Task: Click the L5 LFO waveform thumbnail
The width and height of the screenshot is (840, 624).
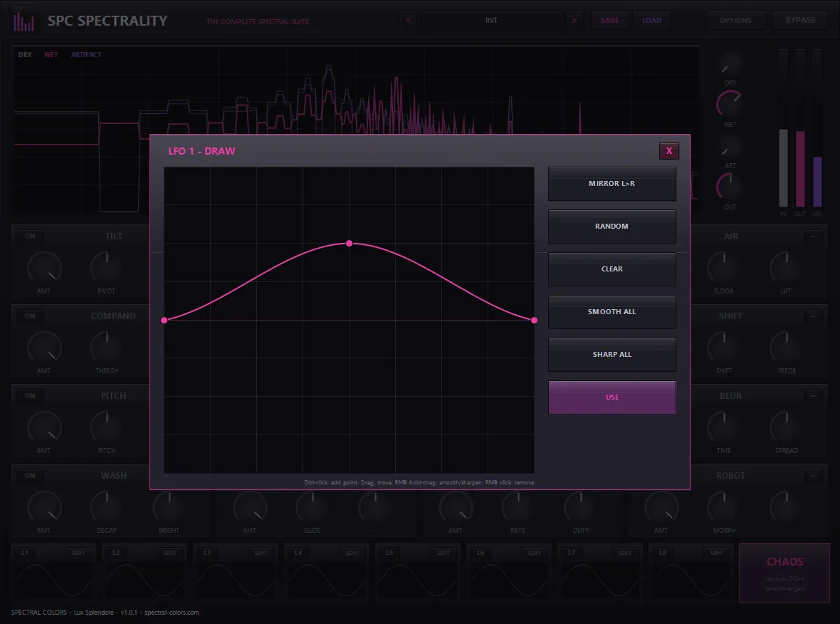Action: [x=417, y=581]
